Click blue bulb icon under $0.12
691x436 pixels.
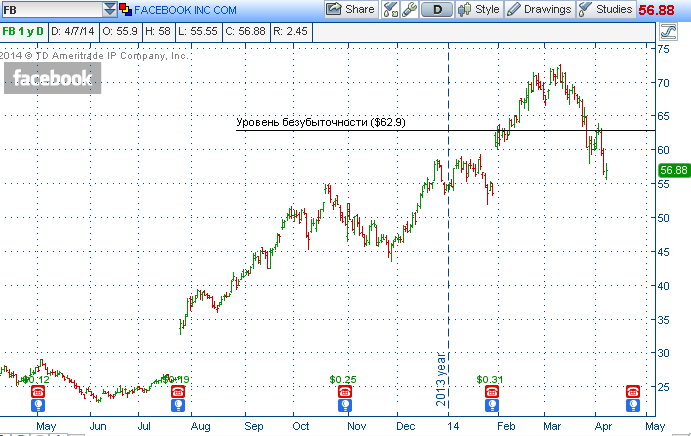tap(38, 405)
